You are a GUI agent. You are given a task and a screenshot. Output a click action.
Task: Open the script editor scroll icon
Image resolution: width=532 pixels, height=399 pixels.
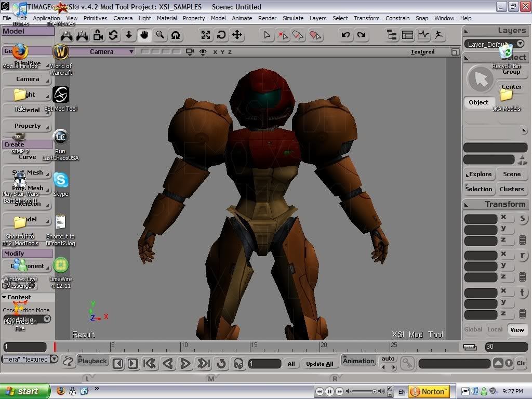click(68, 362)
